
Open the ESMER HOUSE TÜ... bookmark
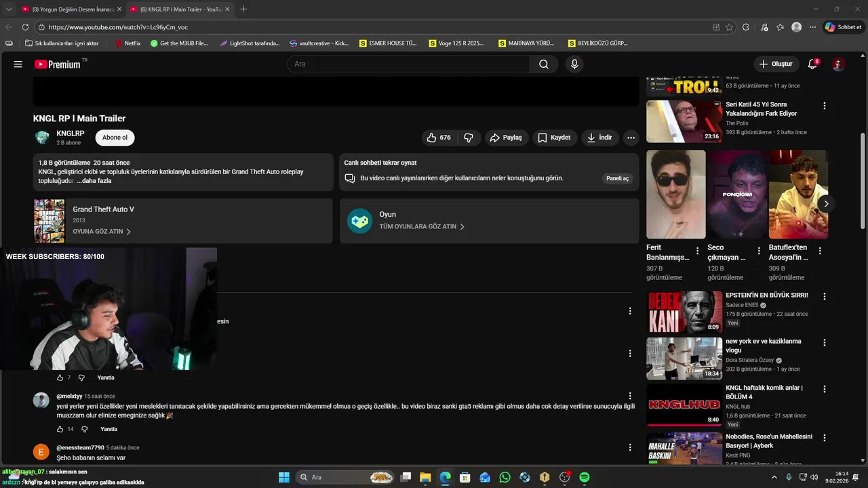pyautogui.click(x=389, y=43)
